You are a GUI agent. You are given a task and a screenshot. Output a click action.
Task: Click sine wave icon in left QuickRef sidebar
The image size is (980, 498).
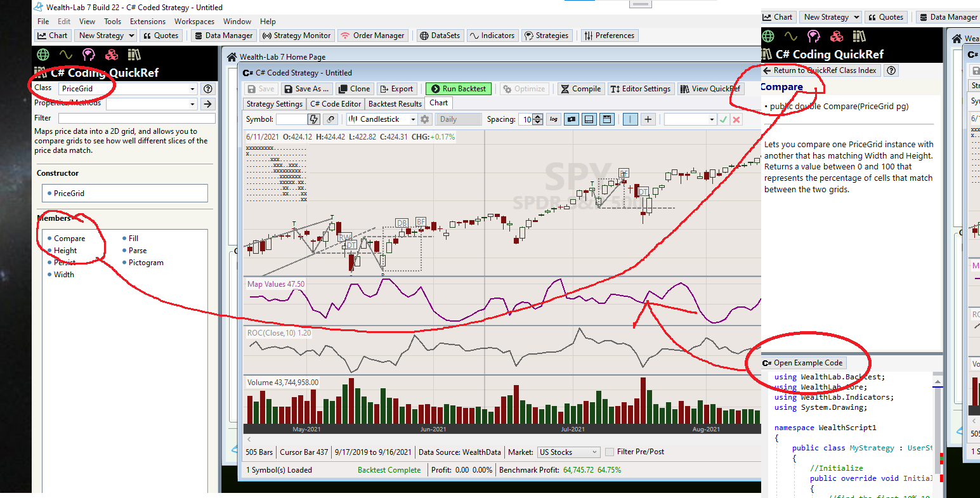point(66,55)
